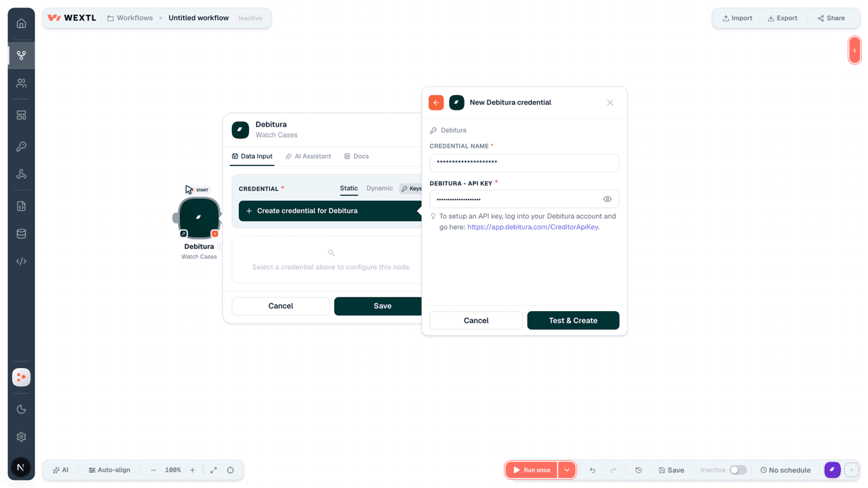Click the Debitura logo in node panel header

(x=240, y=129)
